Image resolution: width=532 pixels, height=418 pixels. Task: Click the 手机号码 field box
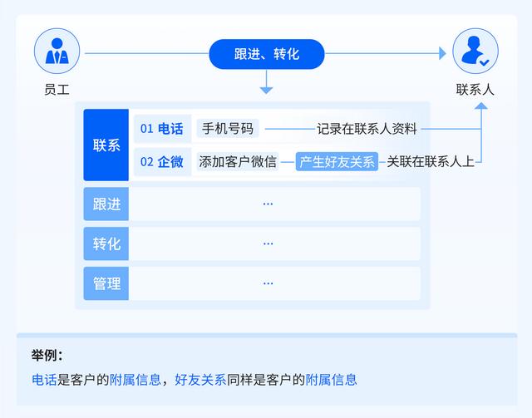(x=228, y=129)
